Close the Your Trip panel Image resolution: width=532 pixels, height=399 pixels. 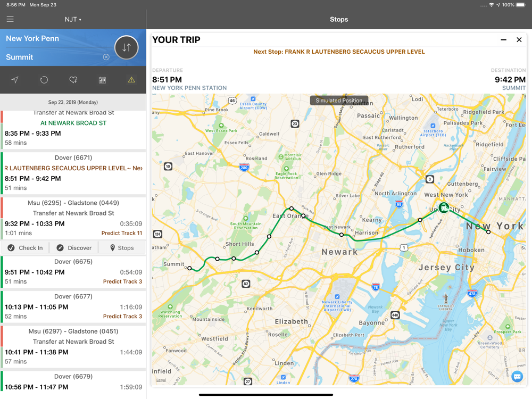519,40
